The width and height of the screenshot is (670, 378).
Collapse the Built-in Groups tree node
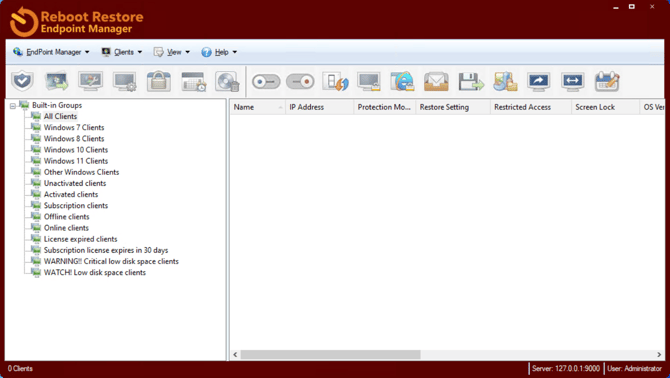[13, 105]
